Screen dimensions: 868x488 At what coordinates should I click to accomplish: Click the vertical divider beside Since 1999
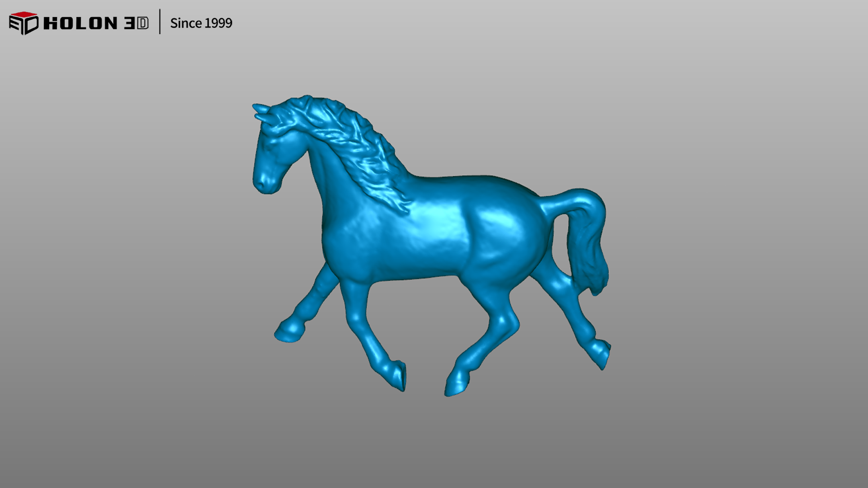pyautogui.click(x=160, y=22)
